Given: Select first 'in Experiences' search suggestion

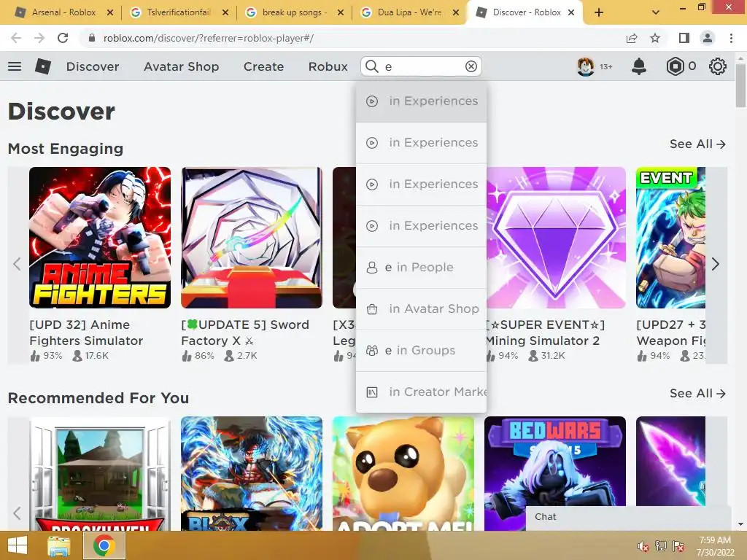Looking at the screenshot, I should pyautogui.click(x=421, y=101).
